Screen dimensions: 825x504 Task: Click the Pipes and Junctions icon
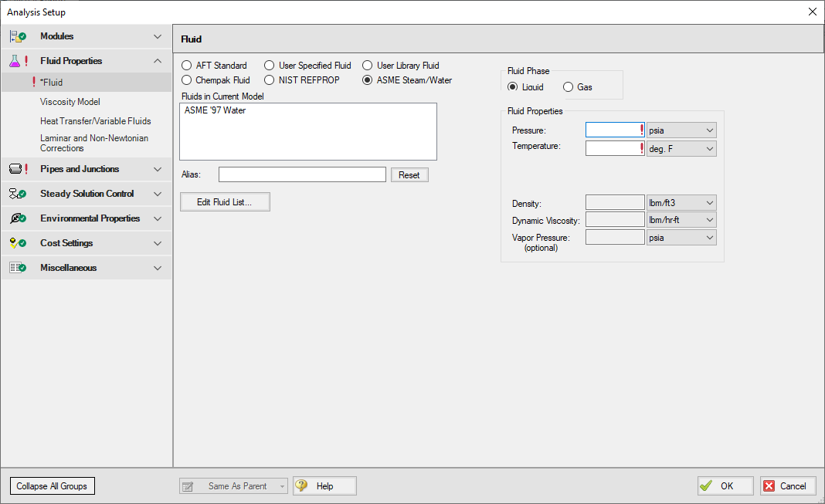(x=16, y=169)
